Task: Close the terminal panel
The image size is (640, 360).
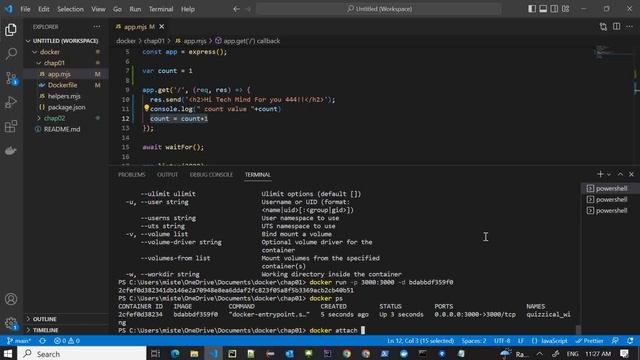Action: [x=631, y=174]
